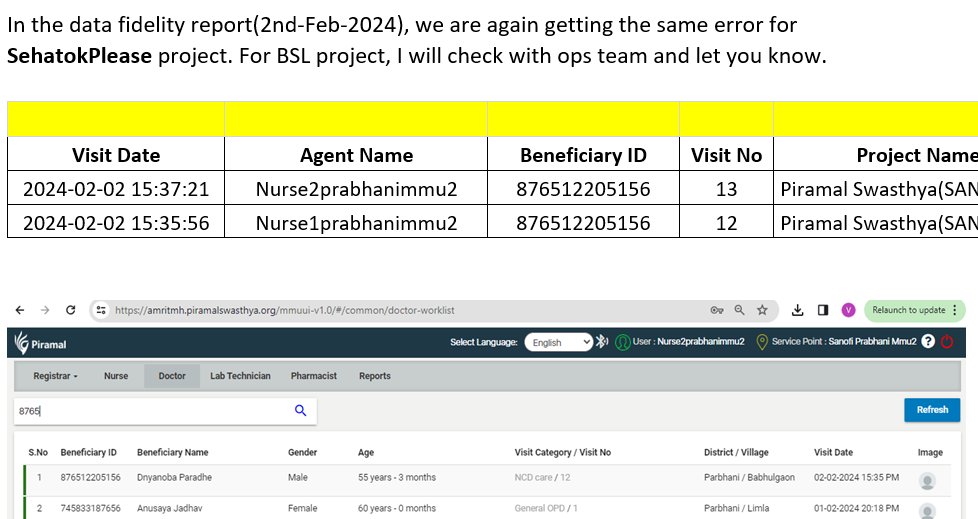Screen dimensions: 978x519
Task: Click the name Dnyanoba Paradhe
Action: pyautogui.click(x=175, y=478)
